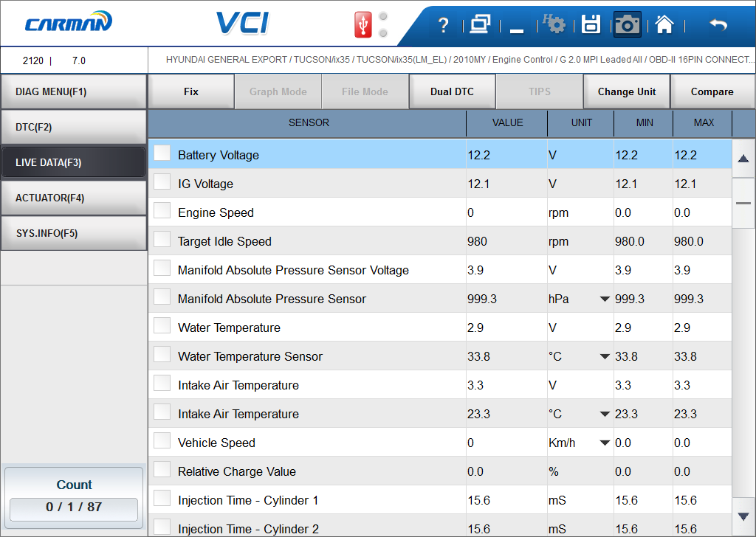This screenshot has width=756, height=537.
Task: Click the VCI logo
Action: point(242,23)
